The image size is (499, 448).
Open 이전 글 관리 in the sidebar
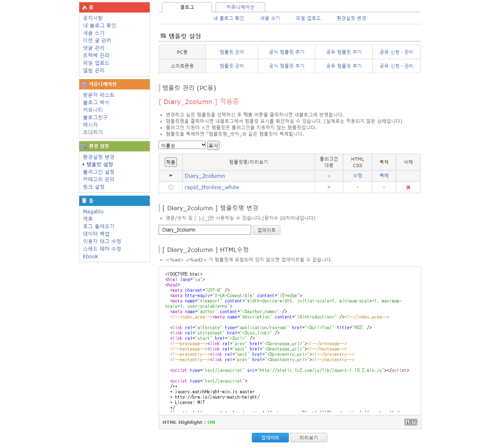click(x=97, y=40)
